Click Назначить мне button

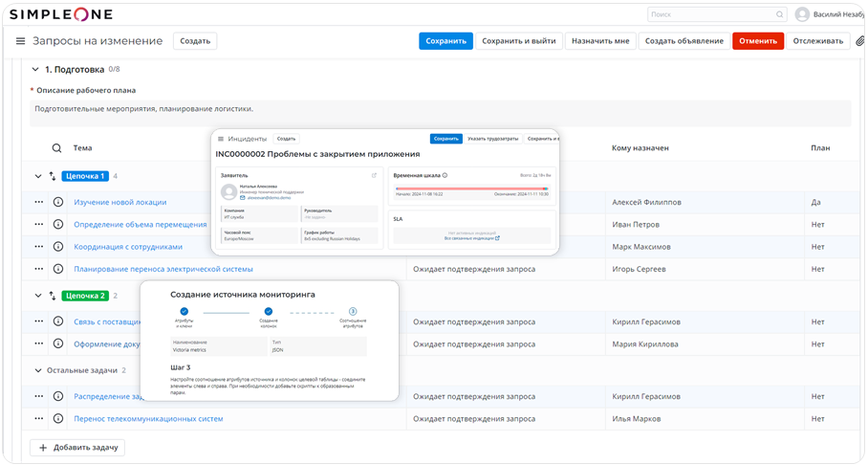(x=600, y=41)
